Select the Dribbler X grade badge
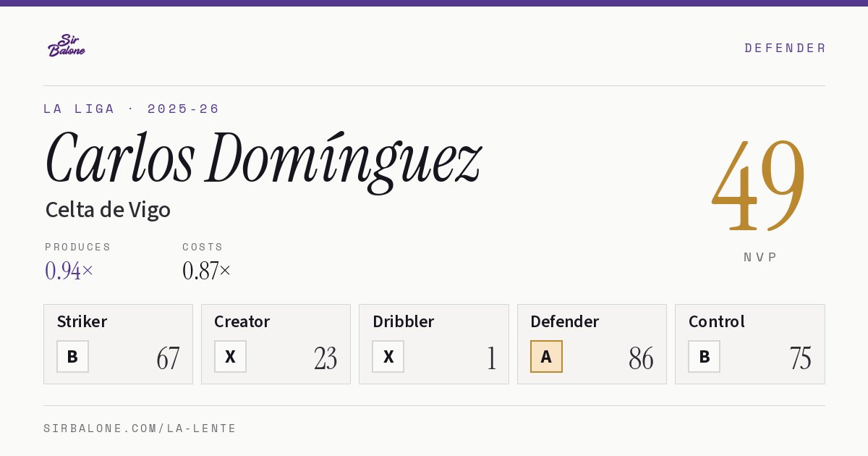Screen dimensions: 868x456 388,357
